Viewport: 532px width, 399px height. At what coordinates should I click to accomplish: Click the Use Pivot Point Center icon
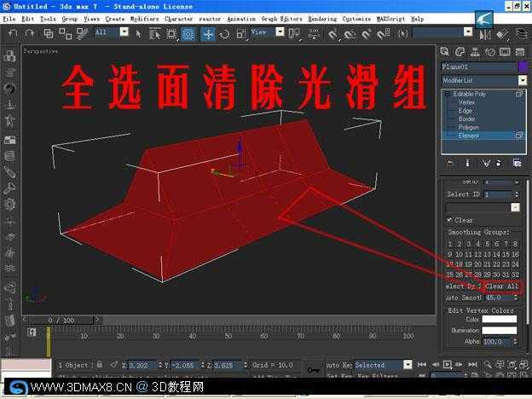click(x=294, y=33)
